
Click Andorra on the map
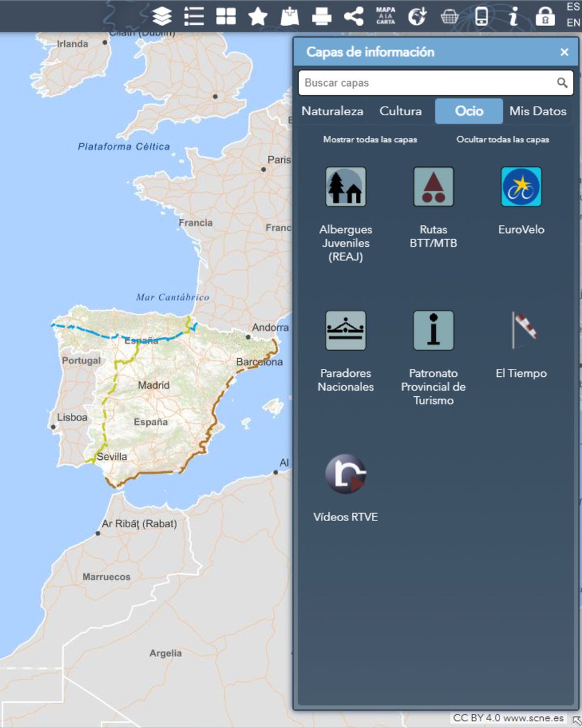point(270,328)
